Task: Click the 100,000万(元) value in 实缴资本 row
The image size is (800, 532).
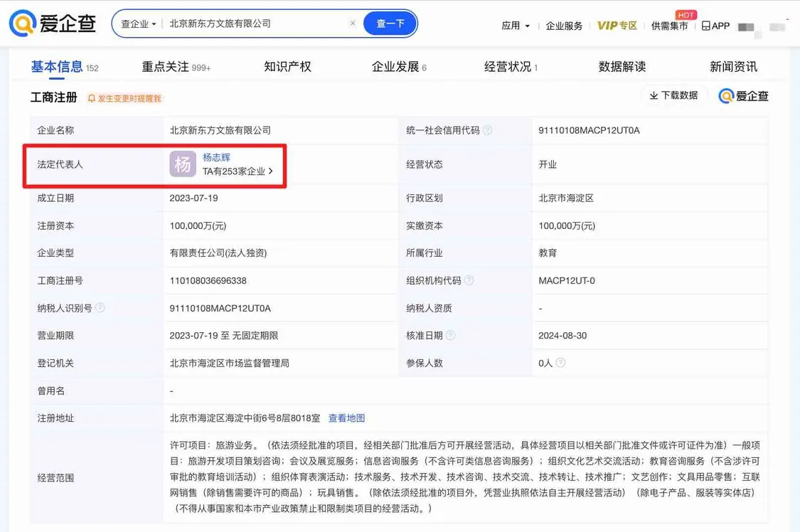Action: click(x=567, y=225)
